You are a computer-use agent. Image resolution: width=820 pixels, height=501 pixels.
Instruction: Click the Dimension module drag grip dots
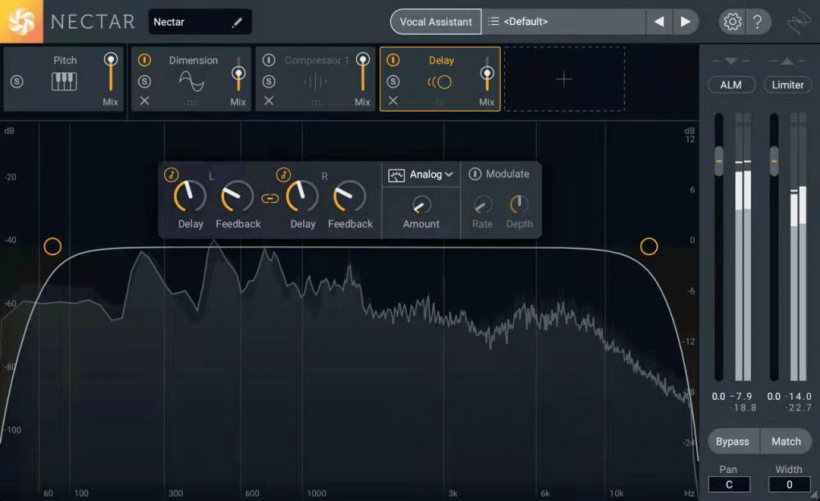coord(191,103)
